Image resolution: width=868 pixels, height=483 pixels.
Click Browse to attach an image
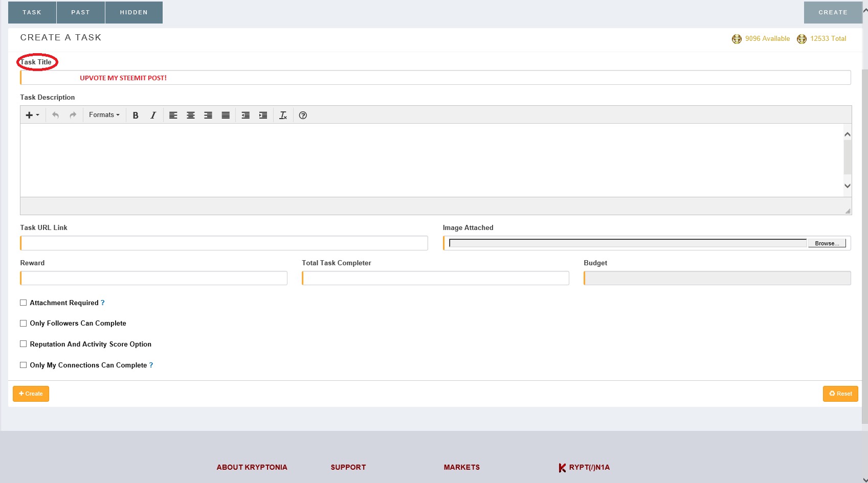click(827, 243)
